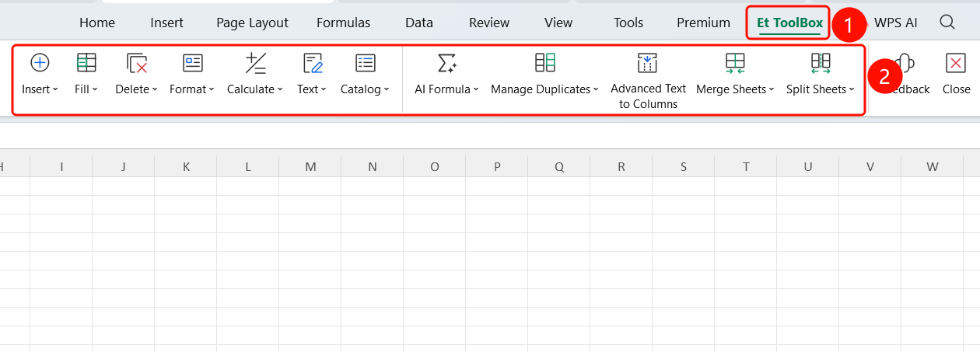Click the Calculate plus-minus icon

pyautogui.click(x=255, y=63)
